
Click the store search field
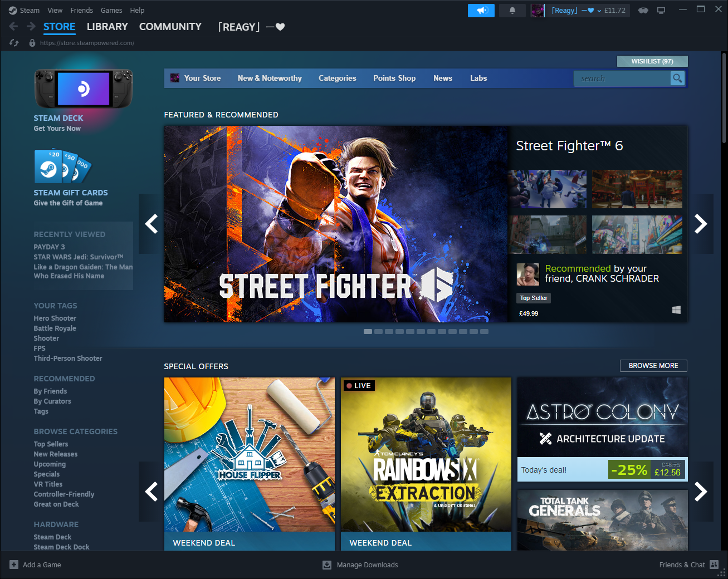click(x=623, y=78)
